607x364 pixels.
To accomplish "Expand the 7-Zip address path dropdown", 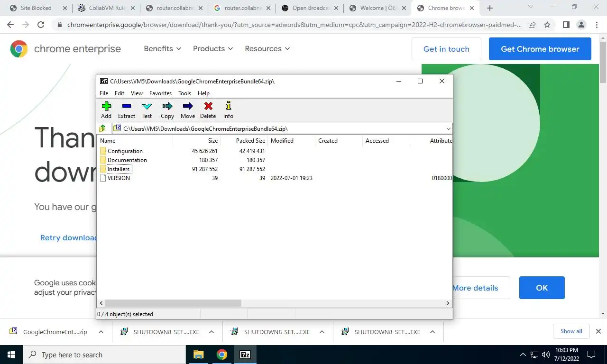I will [448, 128].
